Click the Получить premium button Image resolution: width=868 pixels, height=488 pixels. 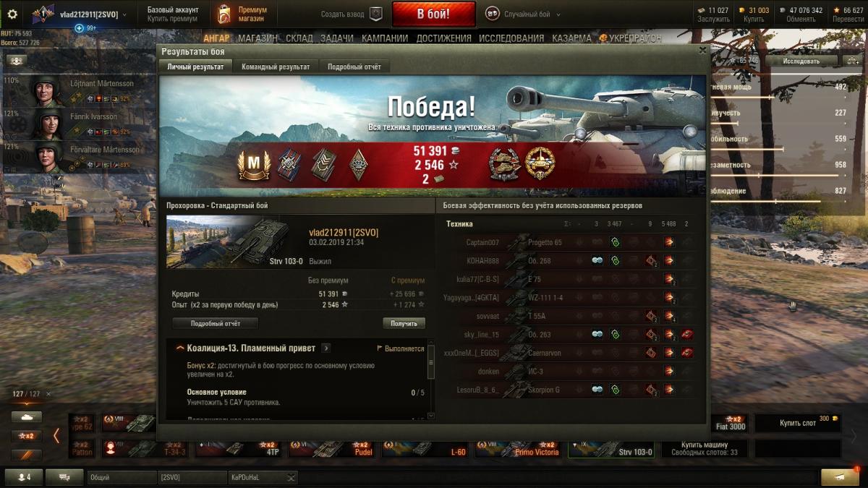click(x=404, y=323)
